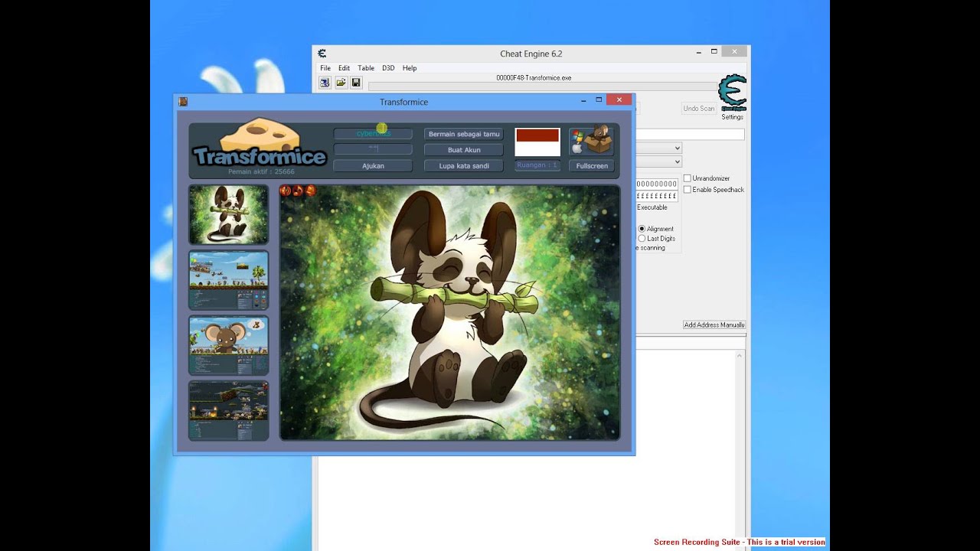This screenshot has height=551, width=980.
Task: Click the Ajukan submit button
Action: coord(373,165)
